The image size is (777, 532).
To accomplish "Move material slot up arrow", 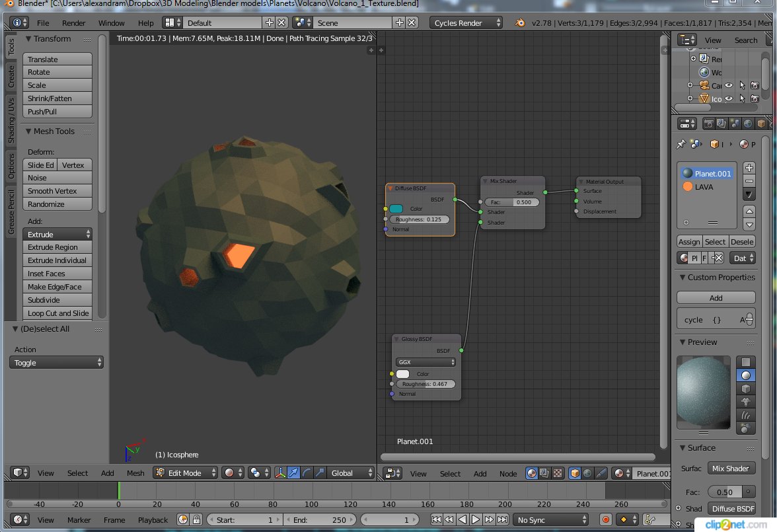I will click(x=749, y=211).
